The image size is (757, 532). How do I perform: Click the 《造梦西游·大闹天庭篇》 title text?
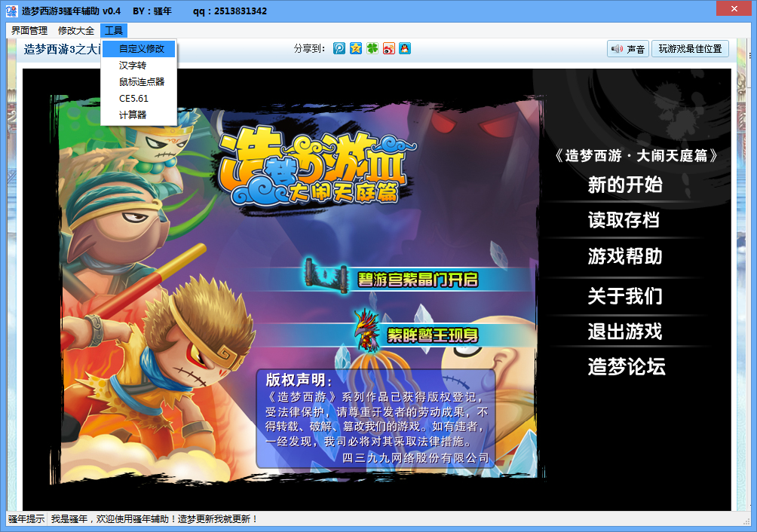pyautogui.click(x=636, y=155)
